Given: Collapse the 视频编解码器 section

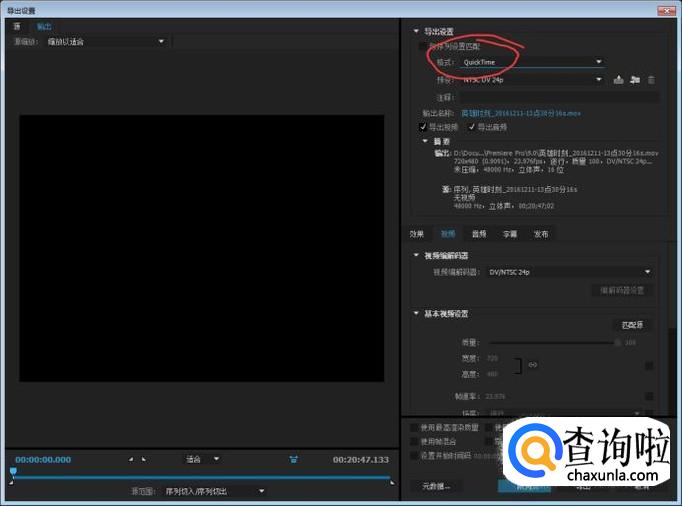Looking at the screenshot, I should click(416, 255).
